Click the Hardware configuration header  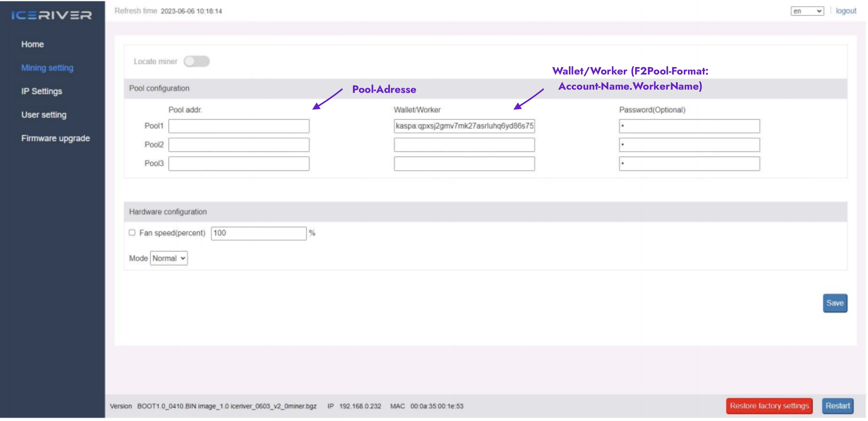tap(485, 212)
